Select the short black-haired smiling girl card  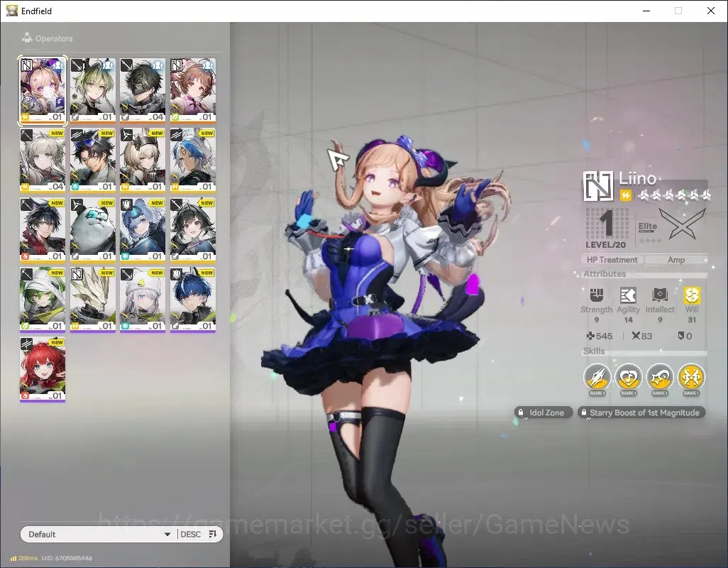(x=193, y=230)
